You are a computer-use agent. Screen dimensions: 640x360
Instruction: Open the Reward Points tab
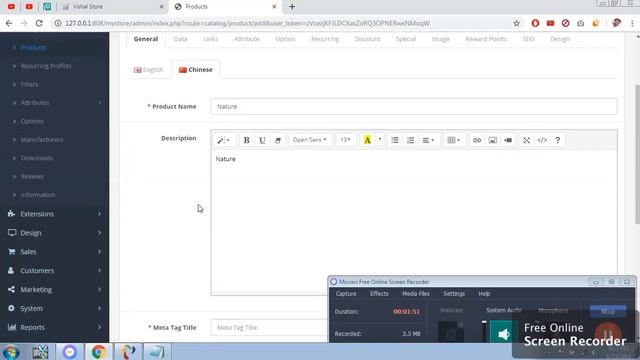click(486, 39)
